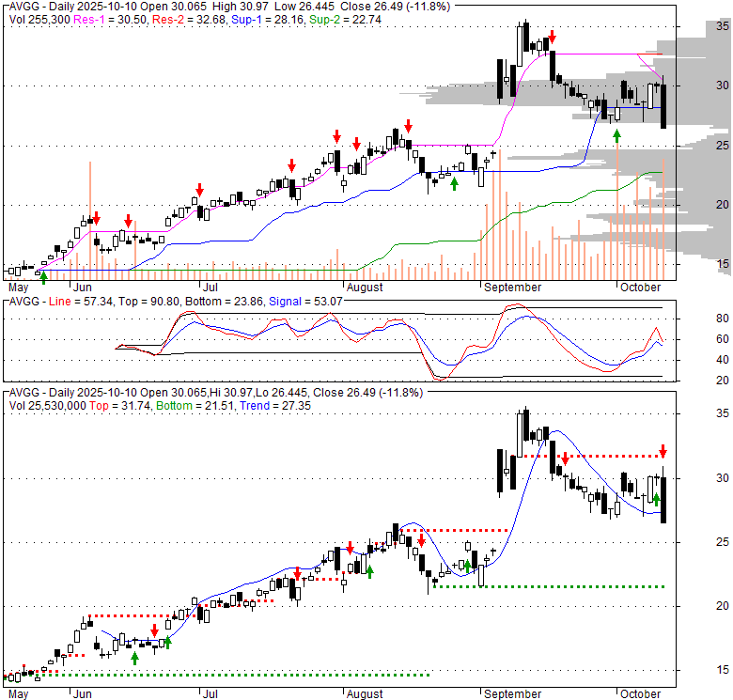Click the 40 level on the oscillator axis
This screenshot has height=700, width=733.
(x=723, y=360)
